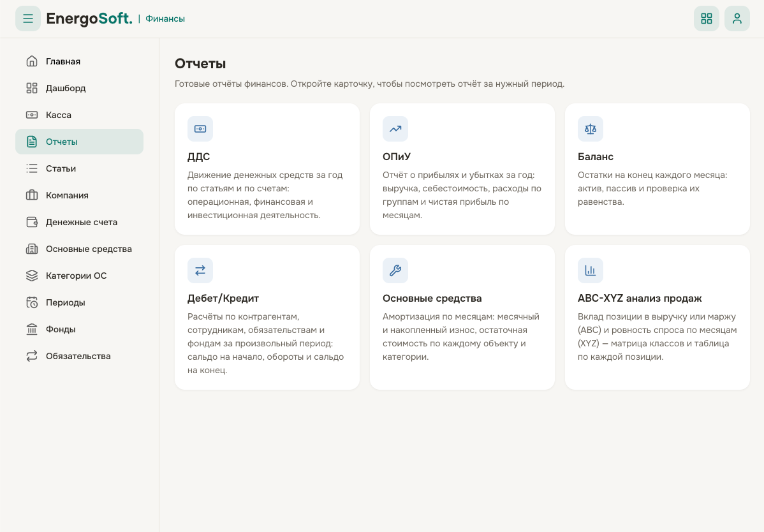Navigate to Компания in sidebar
This screenshot has height=532, width=764.
click(x=80, y=195)
